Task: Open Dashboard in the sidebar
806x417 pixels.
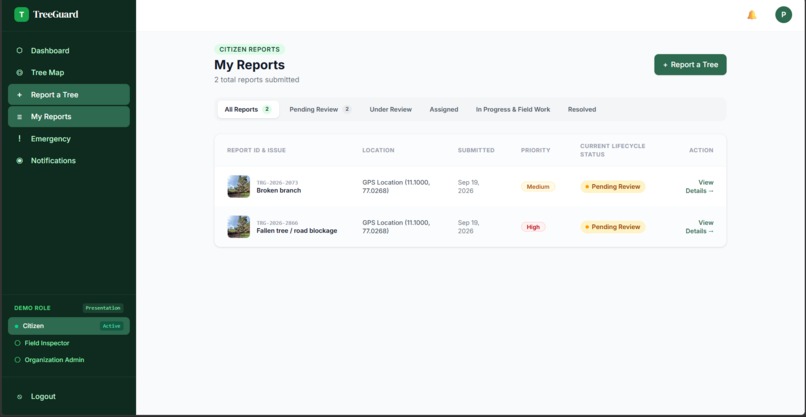Action: click(x=69, y=50)
